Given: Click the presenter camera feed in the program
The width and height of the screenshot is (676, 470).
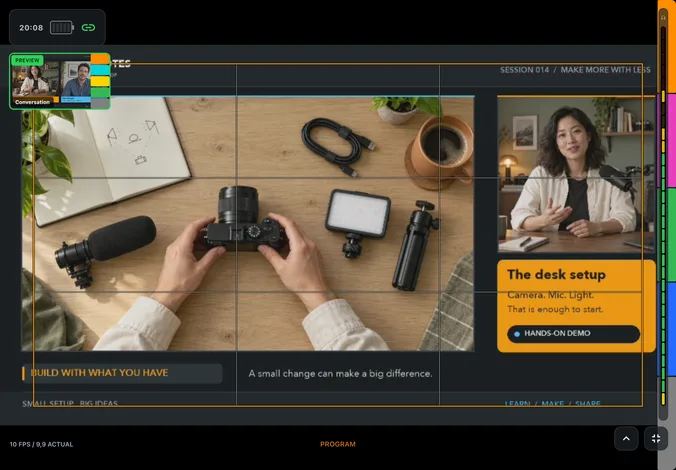Looking at the screenshot, I should (x=576, y=174).
